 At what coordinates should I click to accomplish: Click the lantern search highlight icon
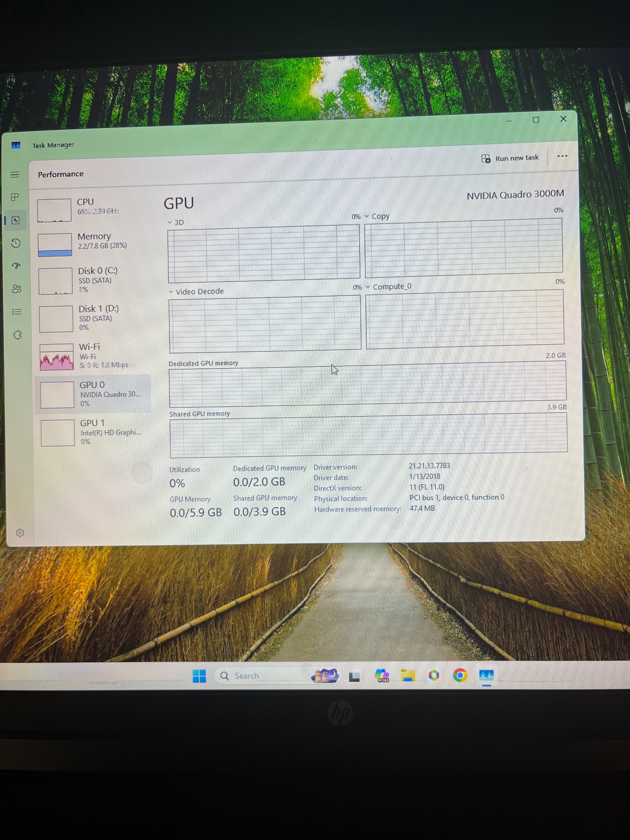pos(325,675)
